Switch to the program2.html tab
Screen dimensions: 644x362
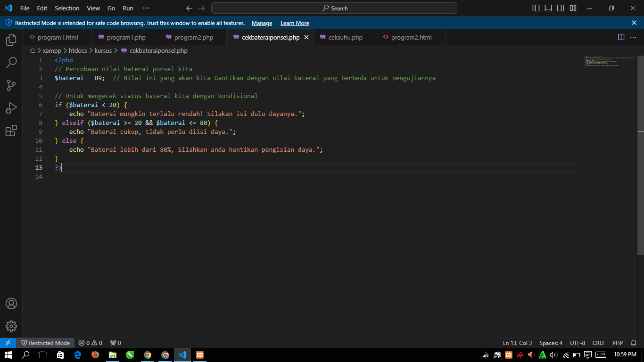pos(411,37)
